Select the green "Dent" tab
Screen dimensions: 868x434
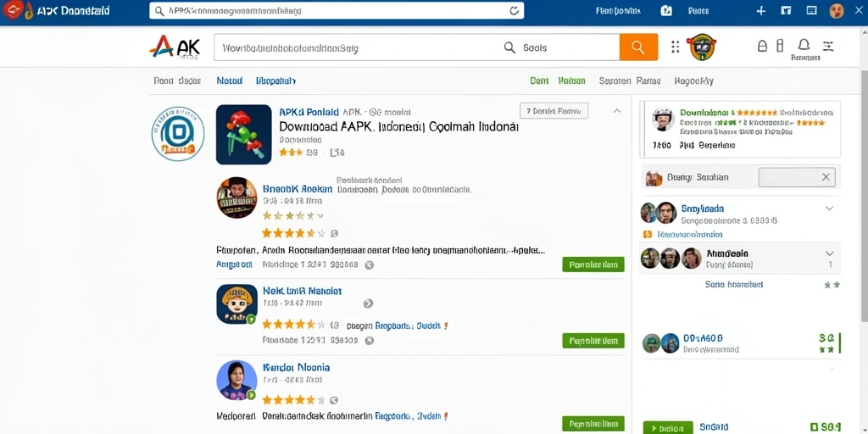tap(539, 81)
